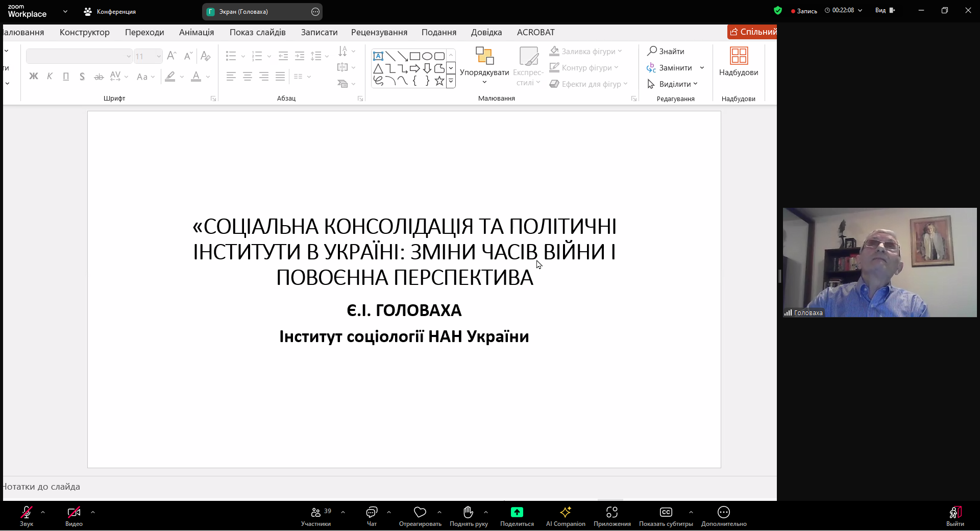The height and width of the screenshot is (531, 980).
Task: Open the Анімація ribbon tab
Action: click(x=197, y=32)
